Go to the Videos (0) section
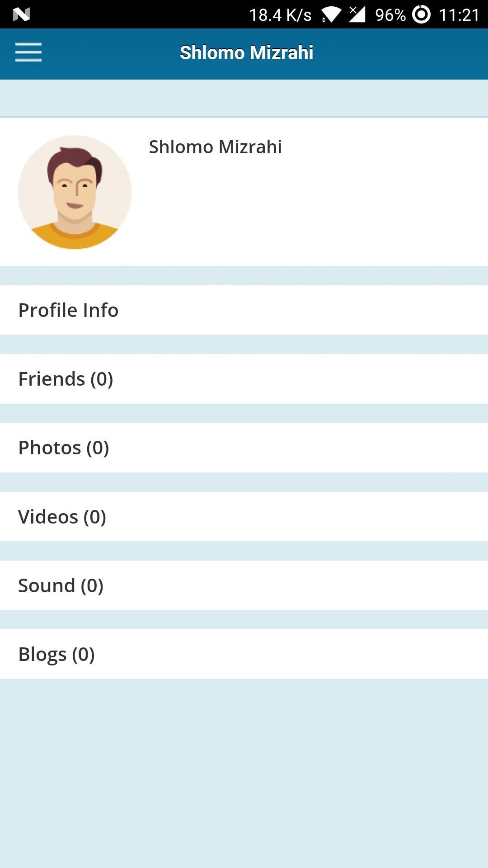The width and height of the screenshot is (488, 868). 244,516
